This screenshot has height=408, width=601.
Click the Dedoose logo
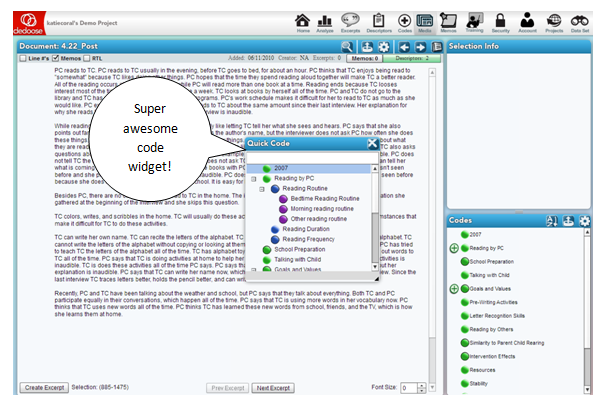[29, 23]
